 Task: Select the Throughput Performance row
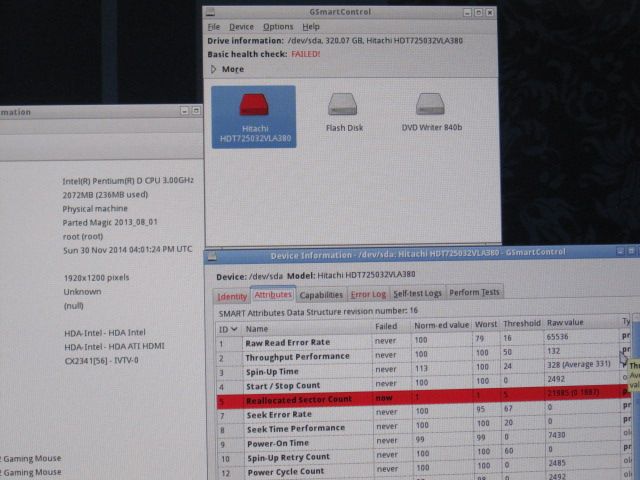pyautogui.click(x=423, y=354)
